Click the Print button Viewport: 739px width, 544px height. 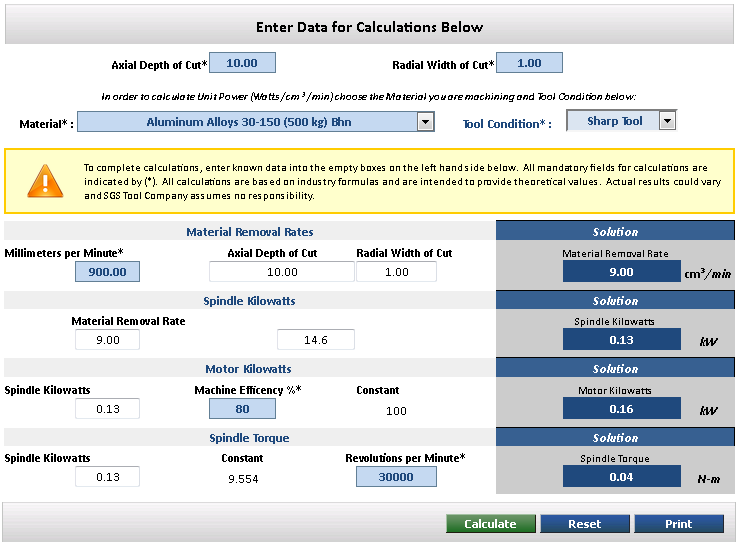click(678, 524)
